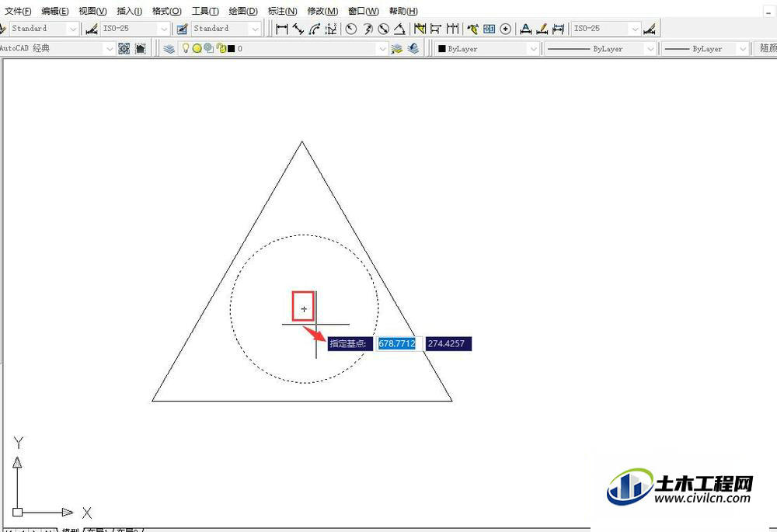Select the Aligned dimension tool
The width and height of the screenshot is (777, 532).
click(298, 29)
